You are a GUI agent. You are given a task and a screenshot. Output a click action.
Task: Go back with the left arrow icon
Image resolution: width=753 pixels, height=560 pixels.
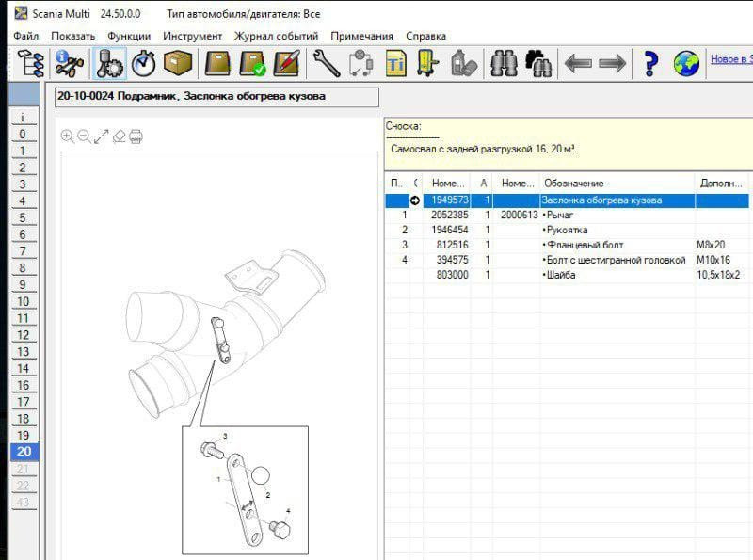tap(577, 64)
